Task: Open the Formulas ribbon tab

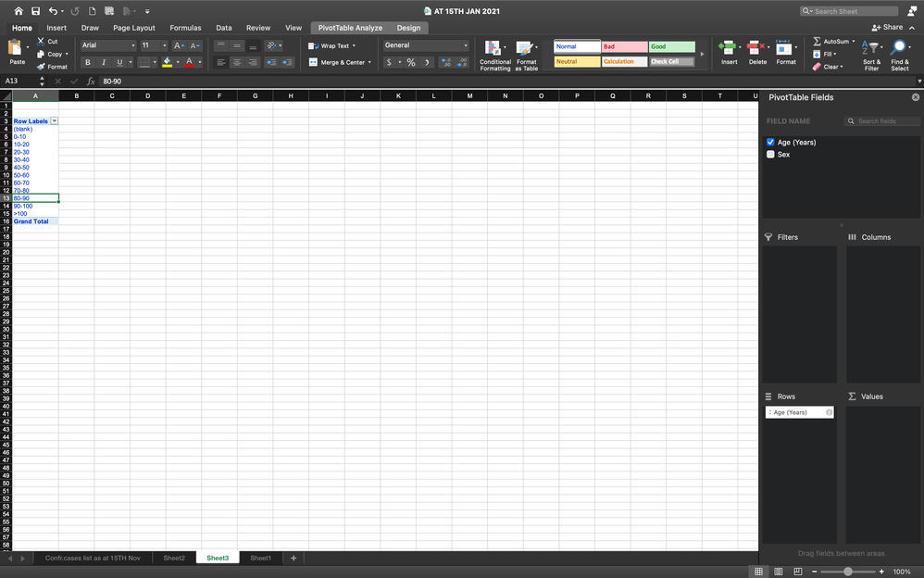Action: pyautogui.click(x=185, y=27)
